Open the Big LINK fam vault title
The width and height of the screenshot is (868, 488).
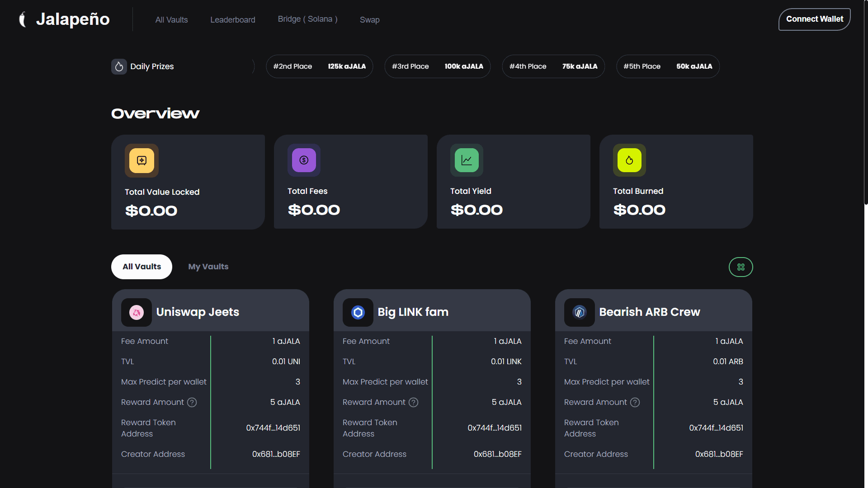click(x=413, y=312)
